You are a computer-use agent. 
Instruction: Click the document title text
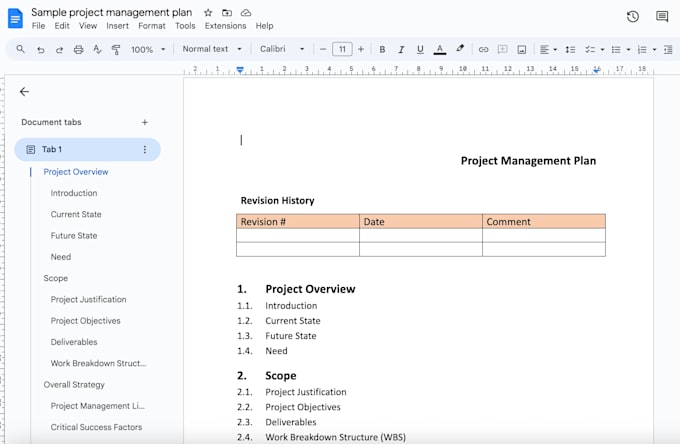(111, 12)
